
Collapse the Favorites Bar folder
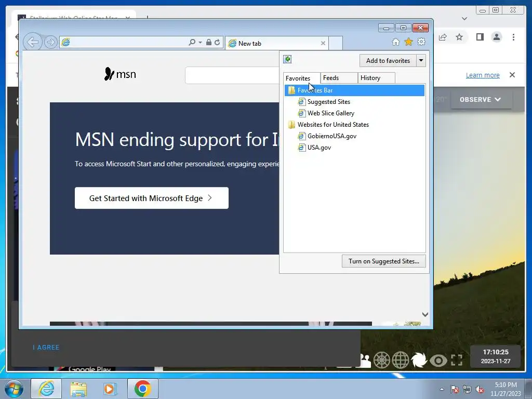[354, 90]
